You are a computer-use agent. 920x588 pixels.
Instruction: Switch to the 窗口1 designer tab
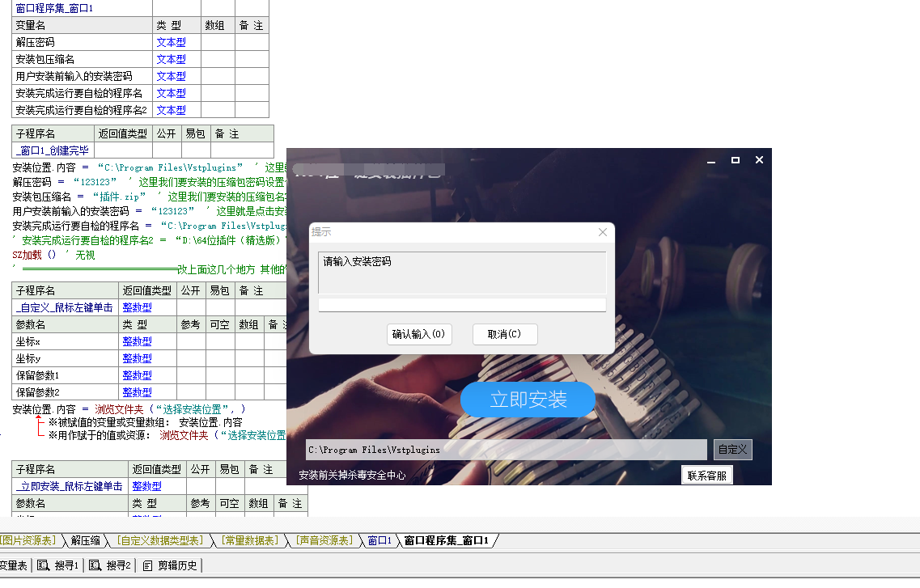coord(379,540)
